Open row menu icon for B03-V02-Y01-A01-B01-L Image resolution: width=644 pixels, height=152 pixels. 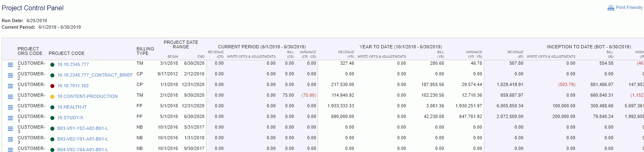[10, 139]
